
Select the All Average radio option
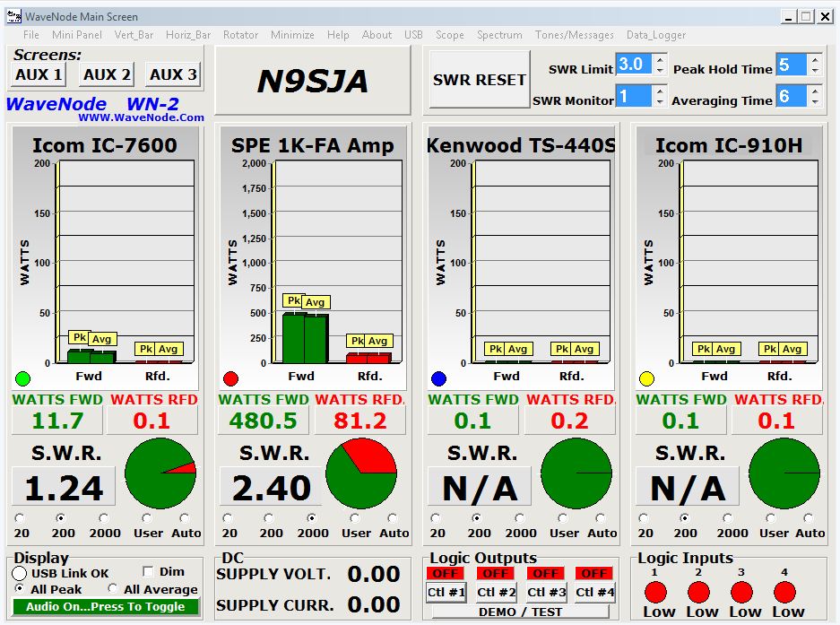tap(113, 589)
